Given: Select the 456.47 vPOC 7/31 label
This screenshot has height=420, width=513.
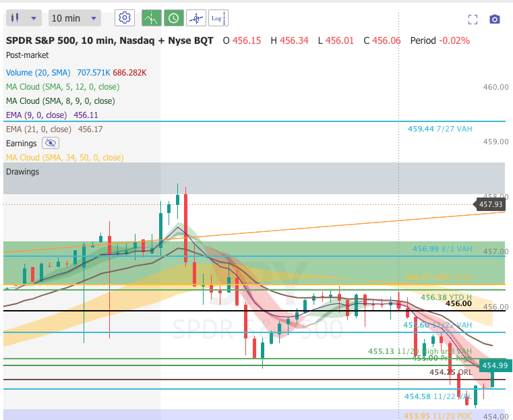Looking at the screenshot, I should [438, 277].
